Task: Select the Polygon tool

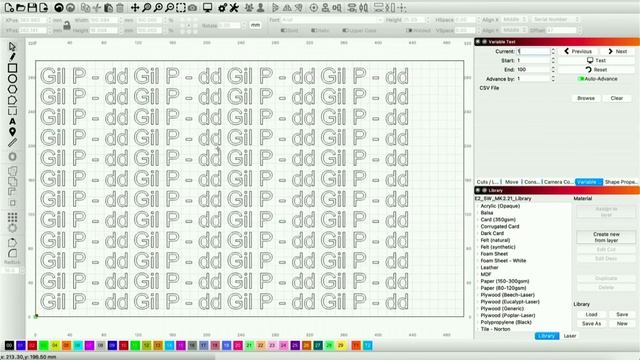Action: pyautogui.click(x=12, y=89)
